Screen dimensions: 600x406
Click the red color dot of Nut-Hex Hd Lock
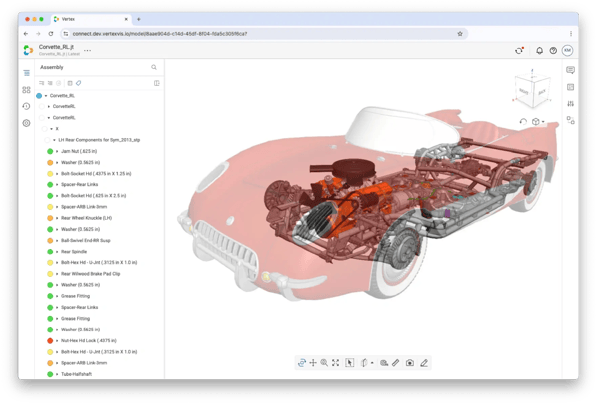click(x=50, y=341)
